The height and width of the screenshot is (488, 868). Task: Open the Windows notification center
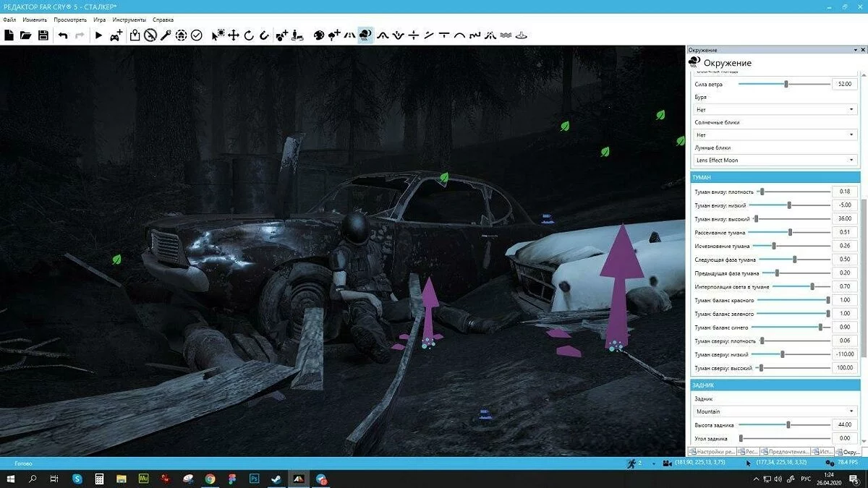click(x=856, y=479)
